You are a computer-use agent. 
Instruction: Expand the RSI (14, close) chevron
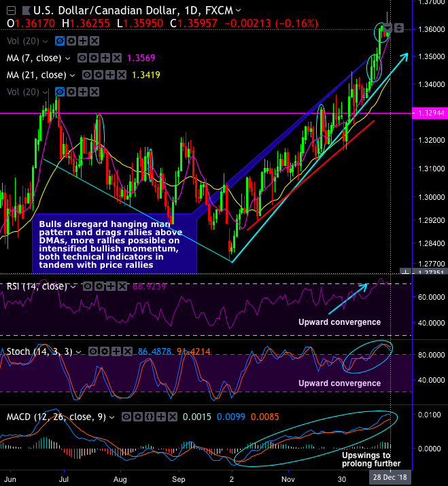(73, 287)
